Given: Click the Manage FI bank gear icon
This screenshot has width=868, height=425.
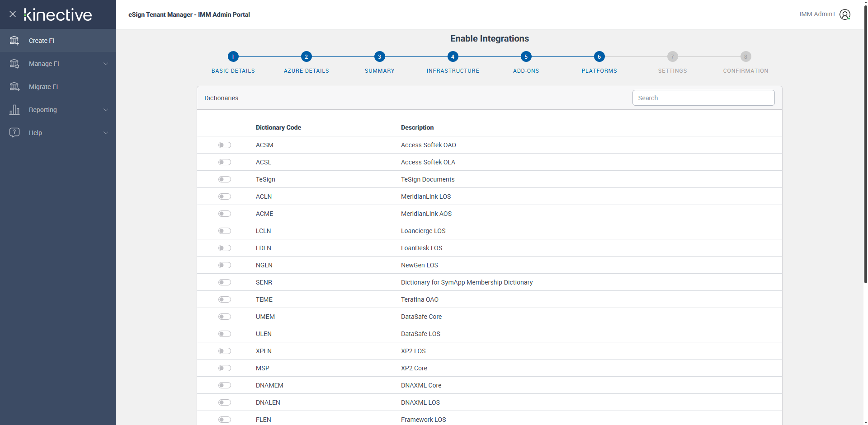Looking at the screenshot, I should (14, 64).
